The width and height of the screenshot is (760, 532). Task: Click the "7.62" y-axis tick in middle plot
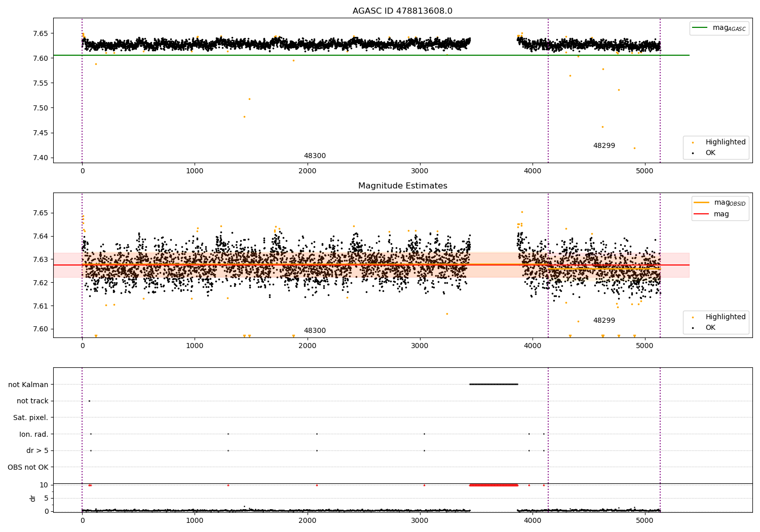(41, 283)
